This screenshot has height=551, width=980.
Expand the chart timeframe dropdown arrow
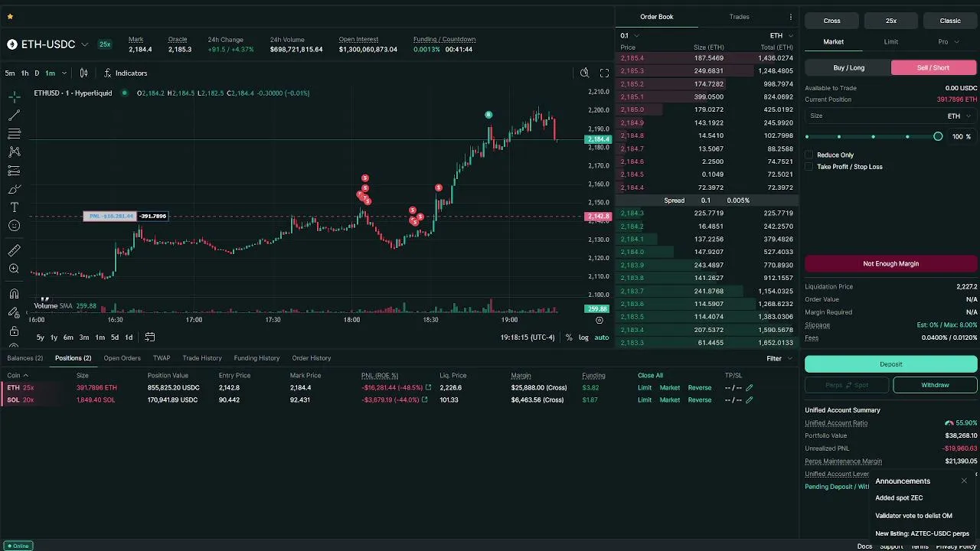64,73
